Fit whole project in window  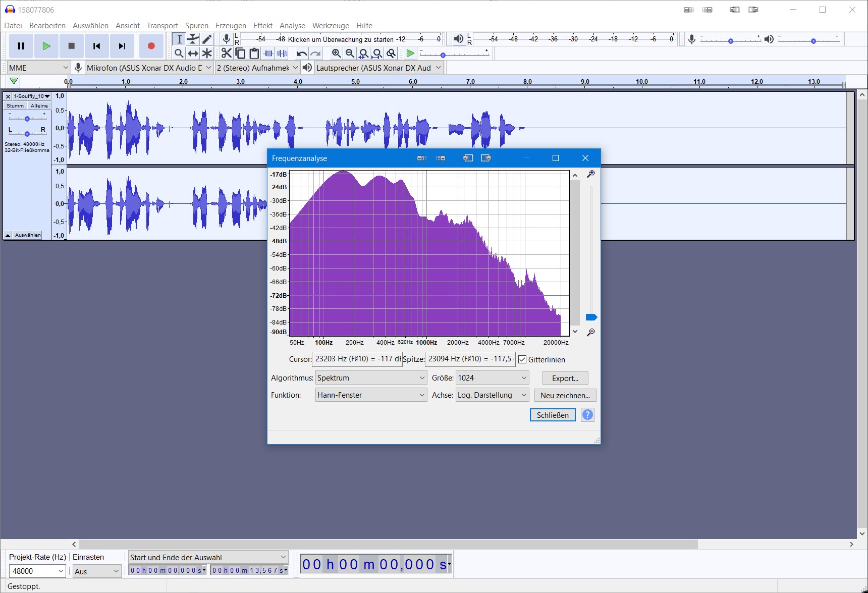click(x=377, y=53)
